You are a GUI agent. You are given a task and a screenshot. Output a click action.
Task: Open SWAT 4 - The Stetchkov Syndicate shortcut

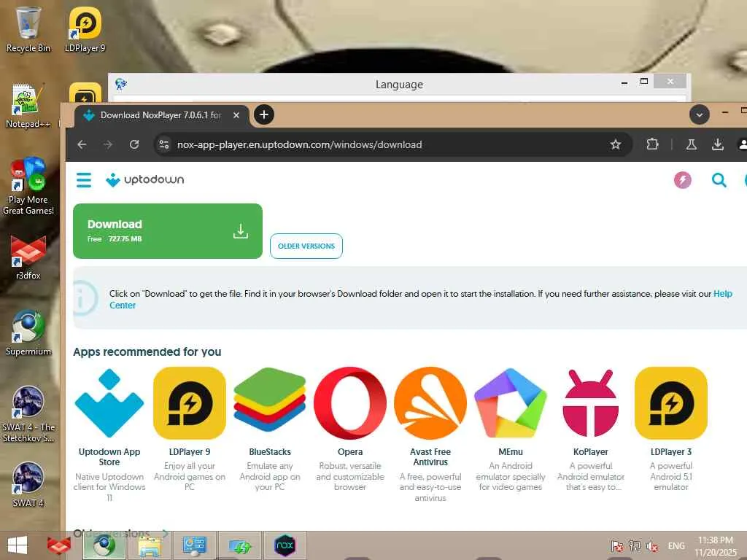(28, 413)
